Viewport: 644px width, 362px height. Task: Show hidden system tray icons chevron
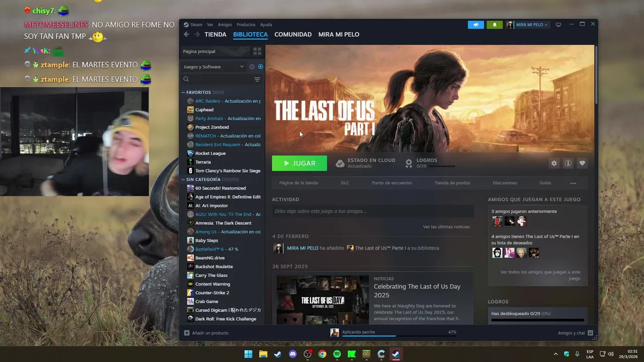tap(555, 354)
